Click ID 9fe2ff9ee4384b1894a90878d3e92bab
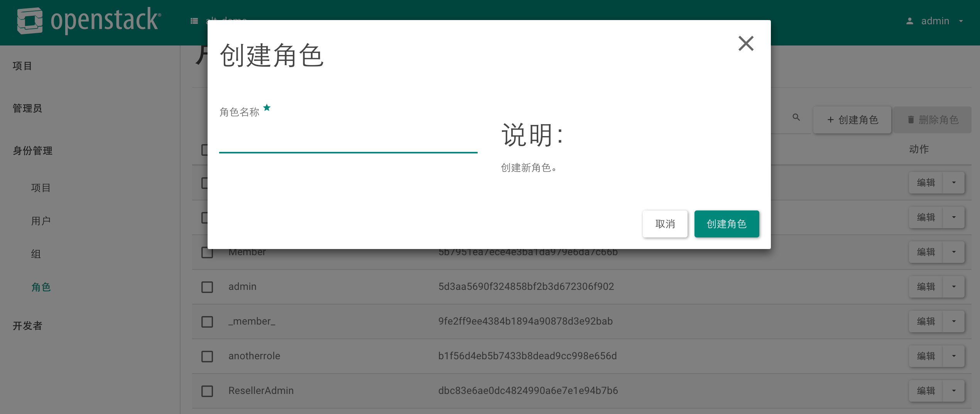 (x=525, y=321)
